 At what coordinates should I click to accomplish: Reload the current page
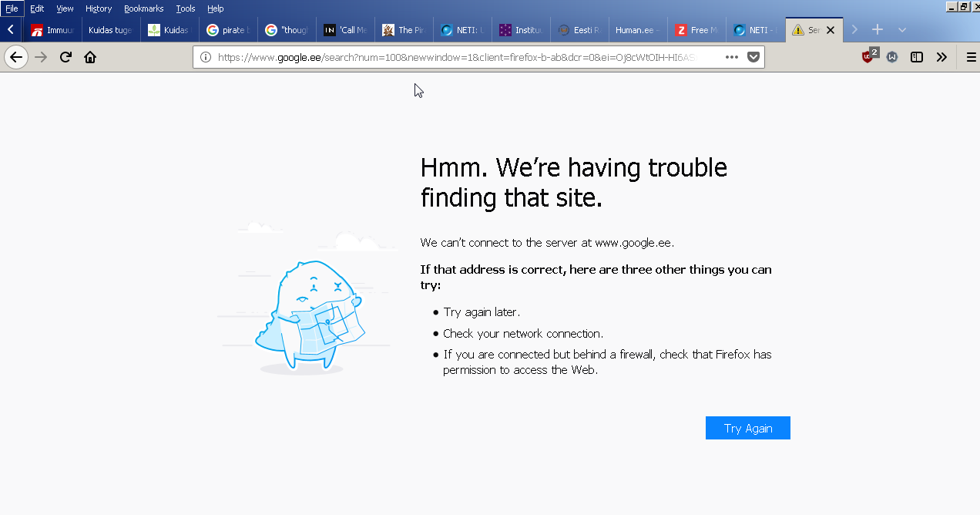point(65,57)
